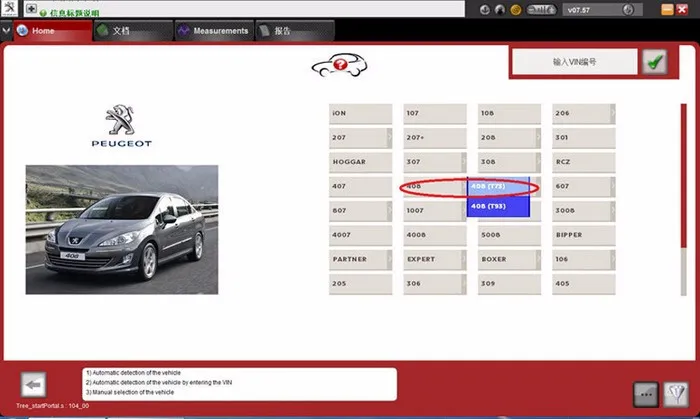This screenshot has height=419, width=700.
Task: Select the 407 model
Action: point(360,187)
